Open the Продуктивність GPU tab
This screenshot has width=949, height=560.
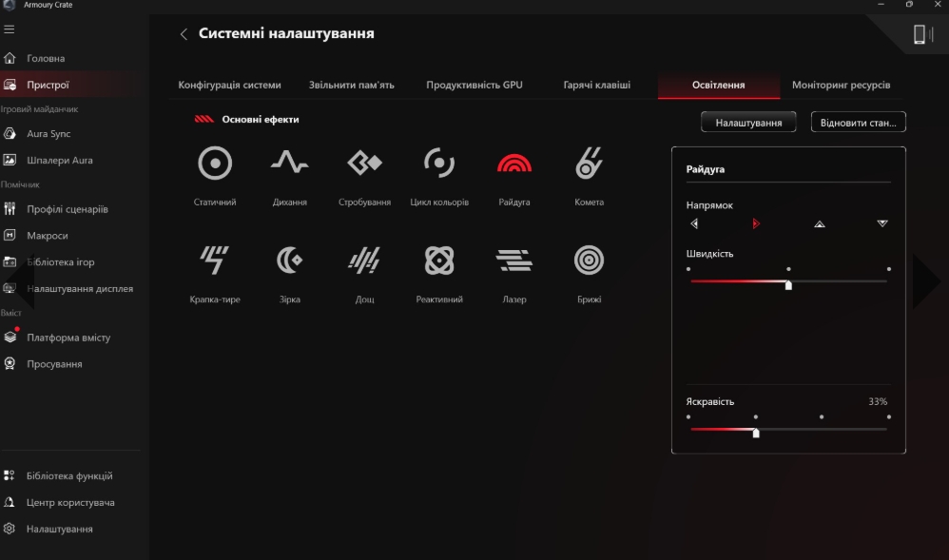point(474,85)
